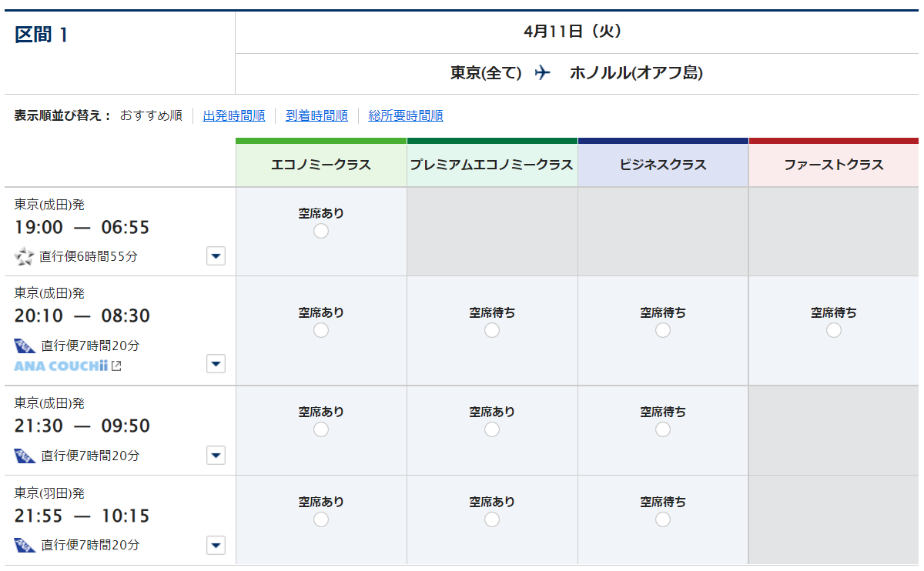Select premium economy for 21:30 flight

(x=492, y=429)
